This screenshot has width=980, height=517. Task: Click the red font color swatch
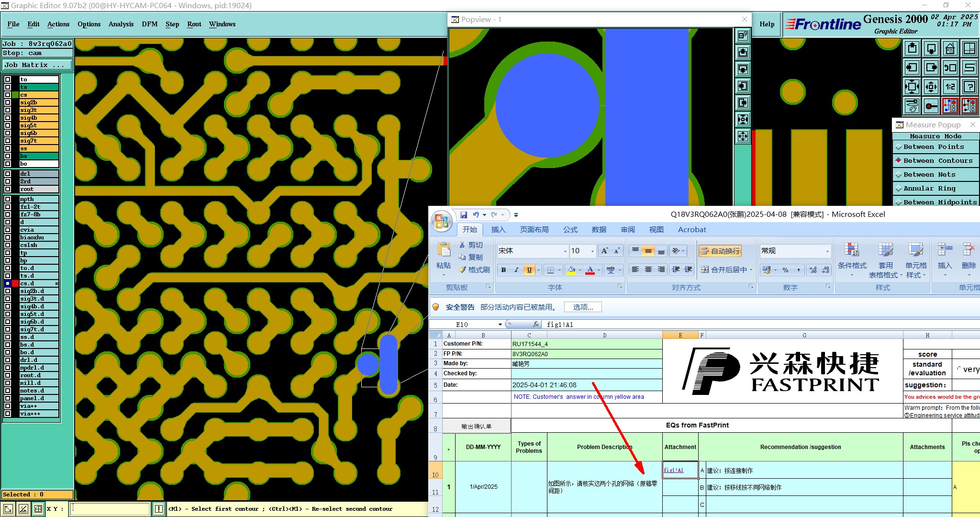click(590, 270)
